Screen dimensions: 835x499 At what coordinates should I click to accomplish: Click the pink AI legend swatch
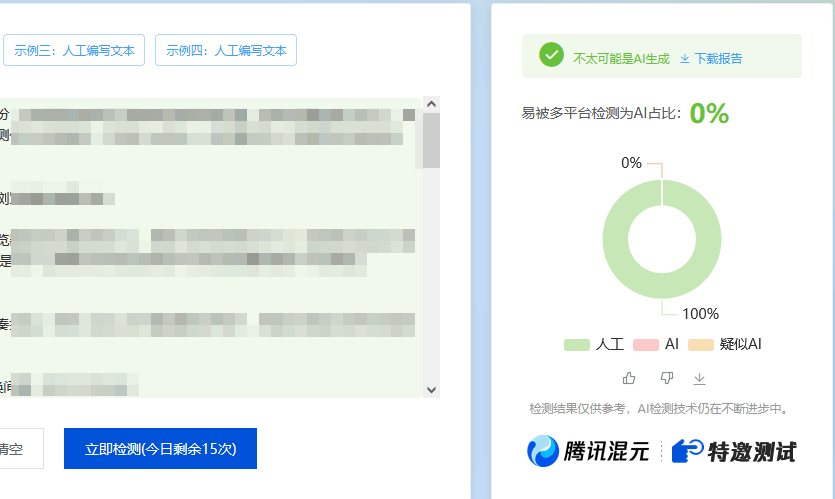[645, 345]
